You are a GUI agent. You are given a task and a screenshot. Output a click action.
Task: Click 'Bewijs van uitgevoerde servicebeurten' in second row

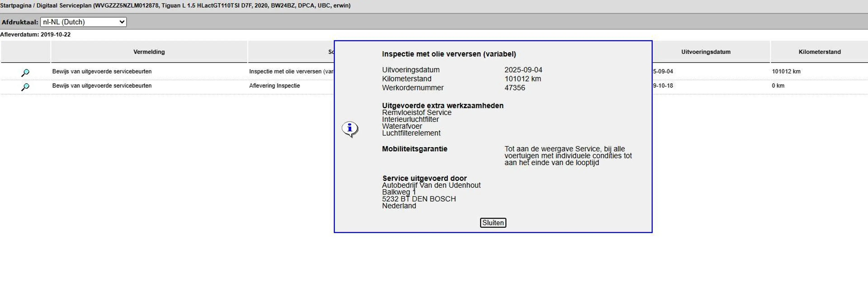[x=102, y=86]
